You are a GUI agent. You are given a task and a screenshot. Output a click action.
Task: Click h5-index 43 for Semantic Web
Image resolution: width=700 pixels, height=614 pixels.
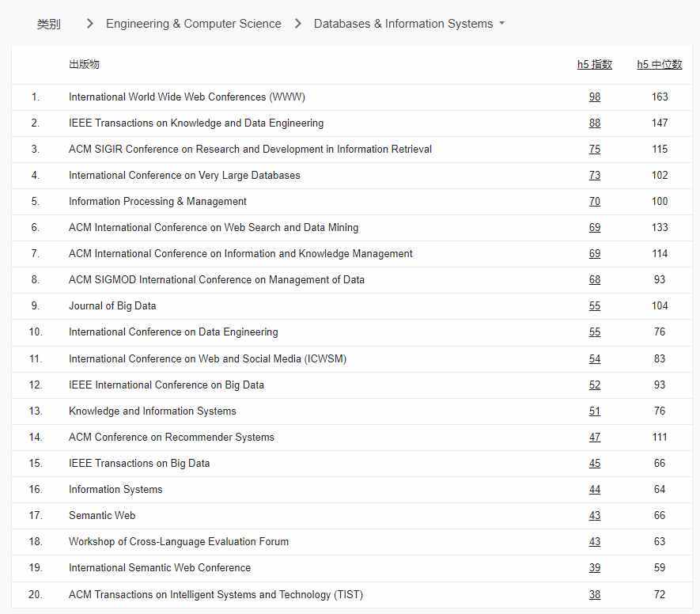(594, 515)
